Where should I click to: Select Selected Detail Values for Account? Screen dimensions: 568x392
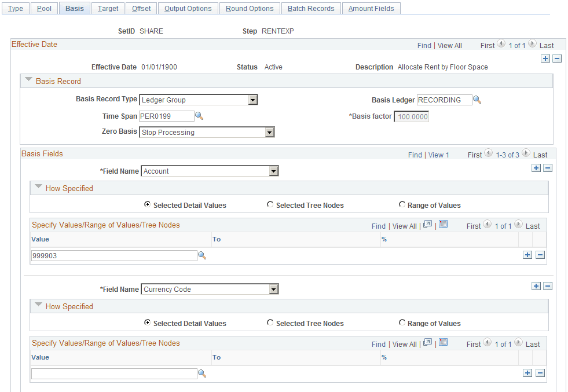147,204
